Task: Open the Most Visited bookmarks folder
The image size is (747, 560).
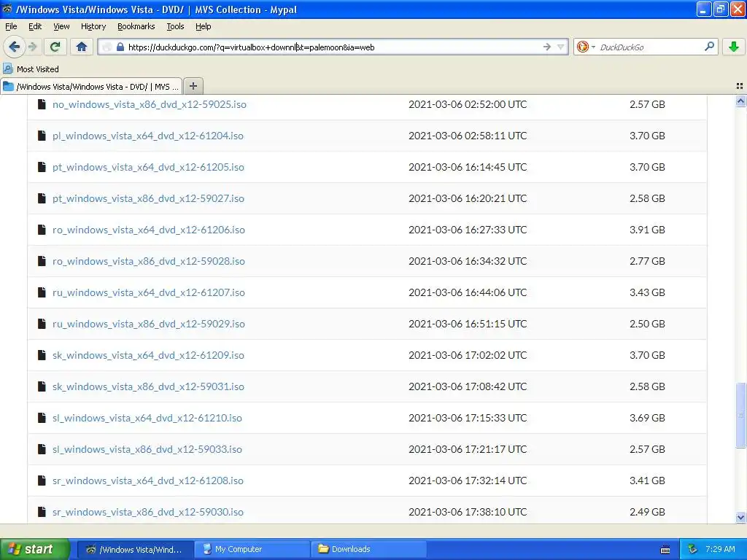Action: [x=31, y=69]
